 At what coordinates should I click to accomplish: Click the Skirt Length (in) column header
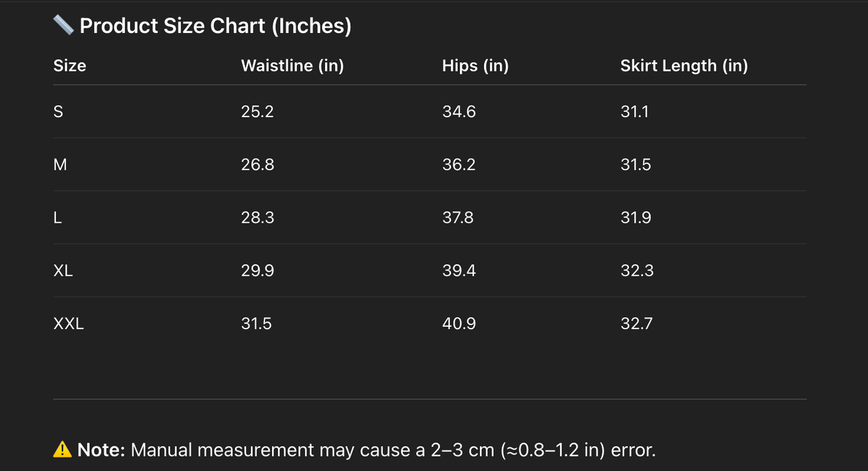684,65
